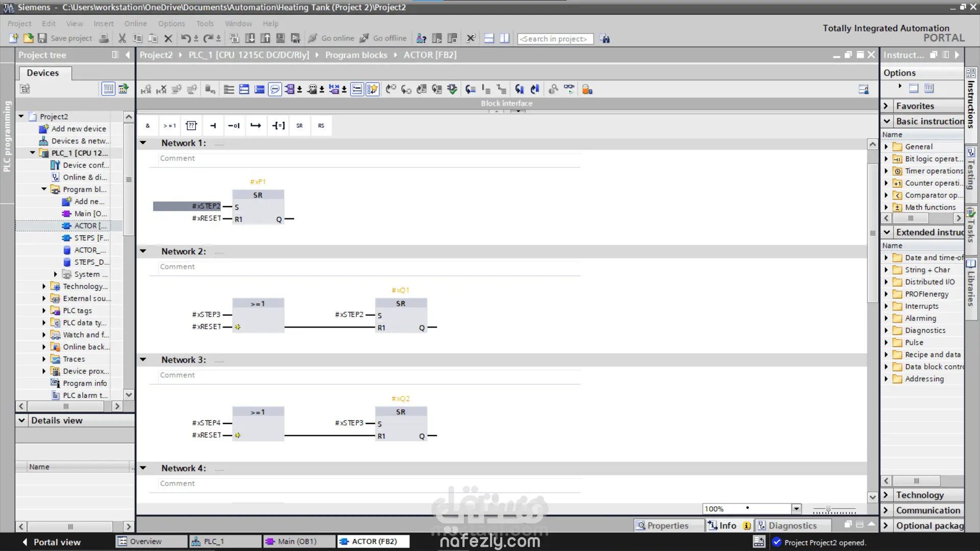Click the Copy icon in main toolbar

(x=137, y=38)
